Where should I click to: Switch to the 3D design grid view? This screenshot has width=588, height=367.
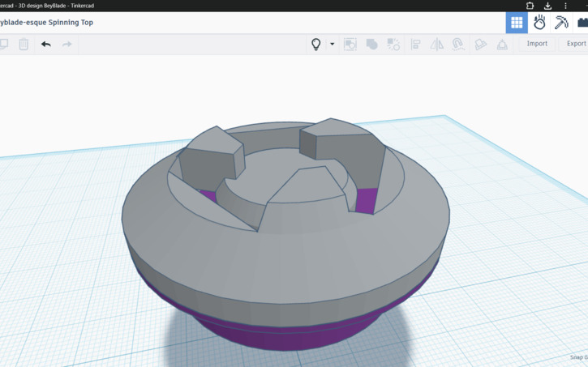517,23
